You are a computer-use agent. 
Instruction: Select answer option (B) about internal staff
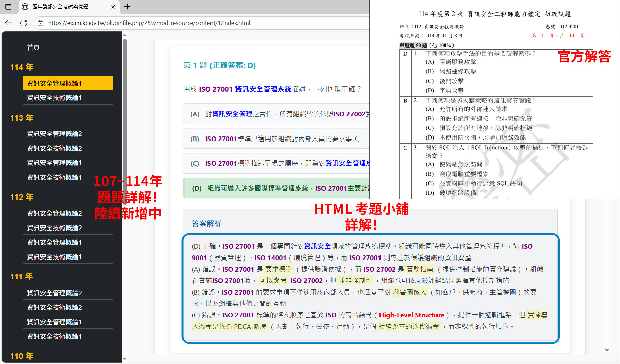pyautogui.click(x=277, y=139)
